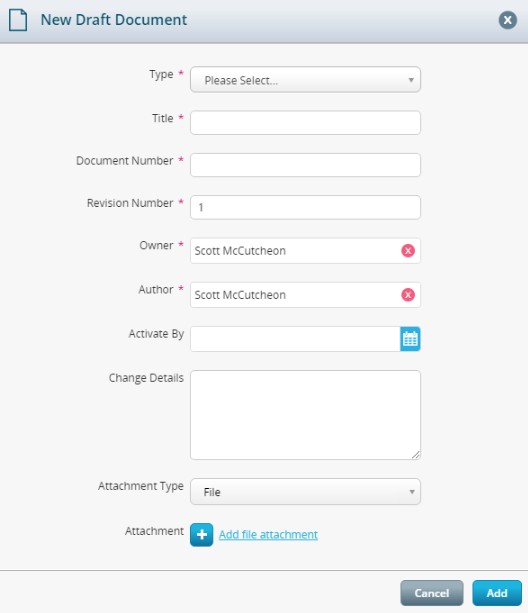Click the Add button
The image size is (528, 613).
[497, 593]
